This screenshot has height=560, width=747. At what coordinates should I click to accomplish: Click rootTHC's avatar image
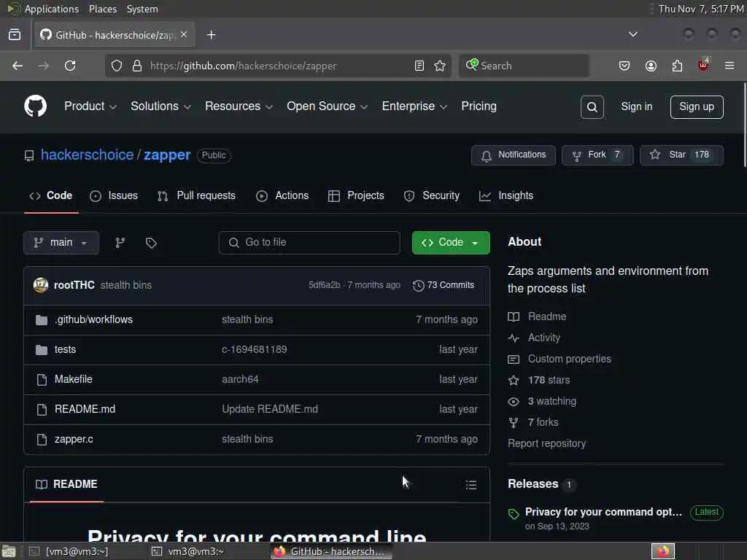click(x=41, y=285)
